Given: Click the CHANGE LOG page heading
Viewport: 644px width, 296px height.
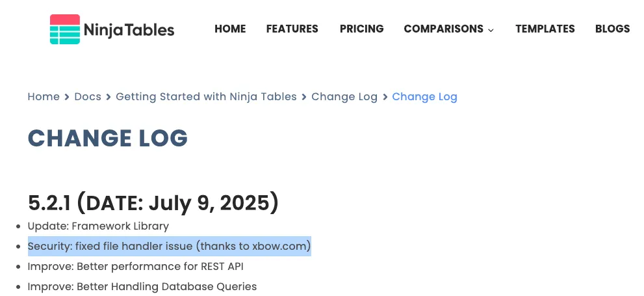Looking at the screenshot, I should (x=108, y=138).
